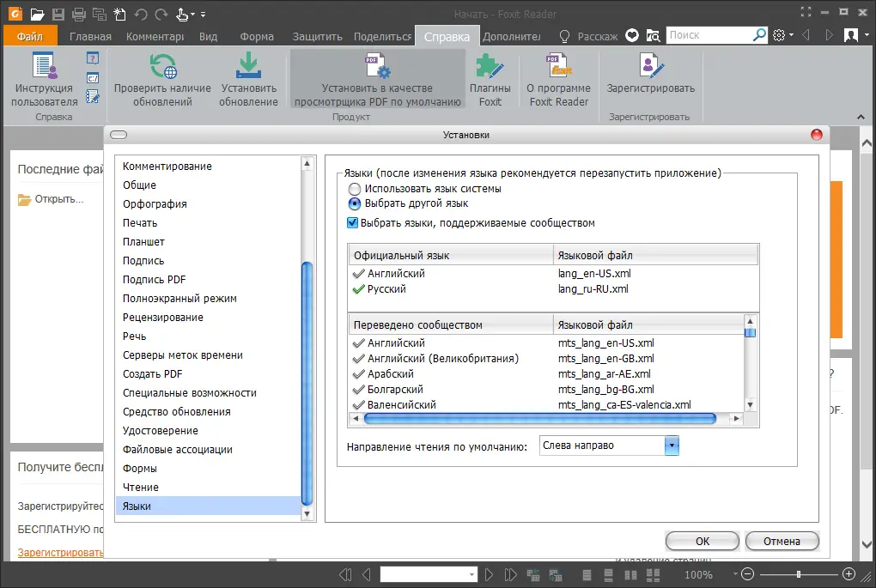Viewport: 876px width, 588px height.
Task: Click Установить в качестве просмотрщика PDF по умолчанию
Action: 377,77
